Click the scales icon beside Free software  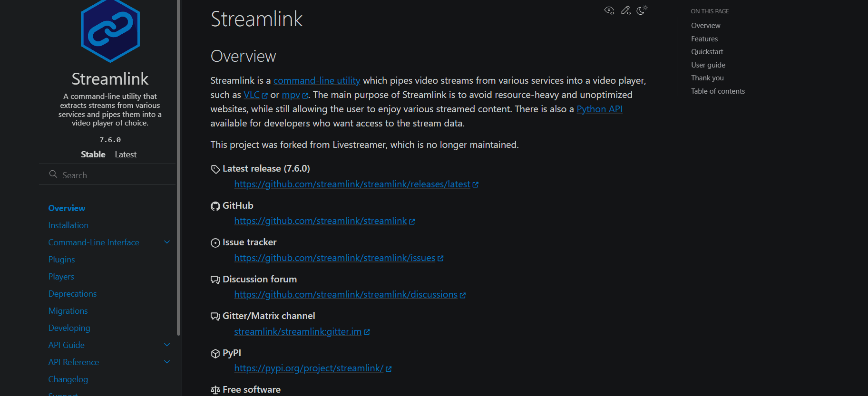pos(215,390)
